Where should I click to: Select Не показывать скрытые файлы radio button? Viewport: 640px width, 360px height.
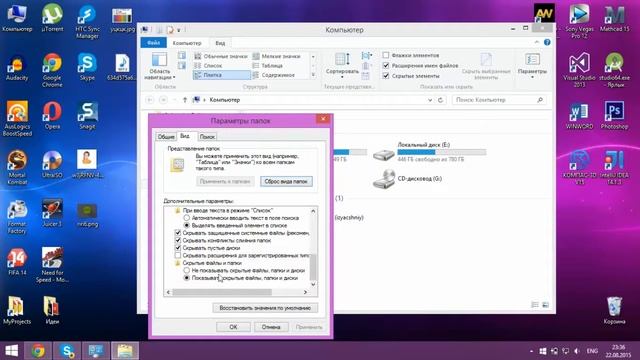click(x=187, y=270)
